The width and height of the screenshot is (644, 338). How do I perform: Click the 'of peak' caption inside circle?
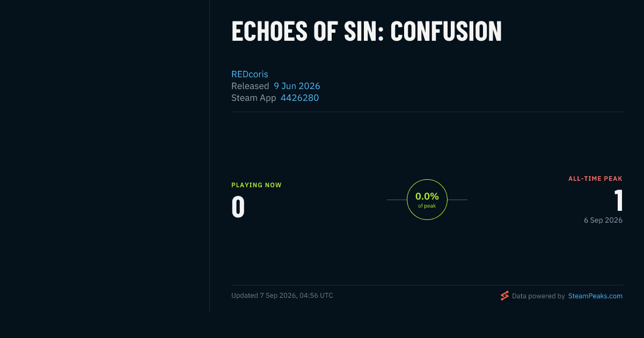(427, 206)
